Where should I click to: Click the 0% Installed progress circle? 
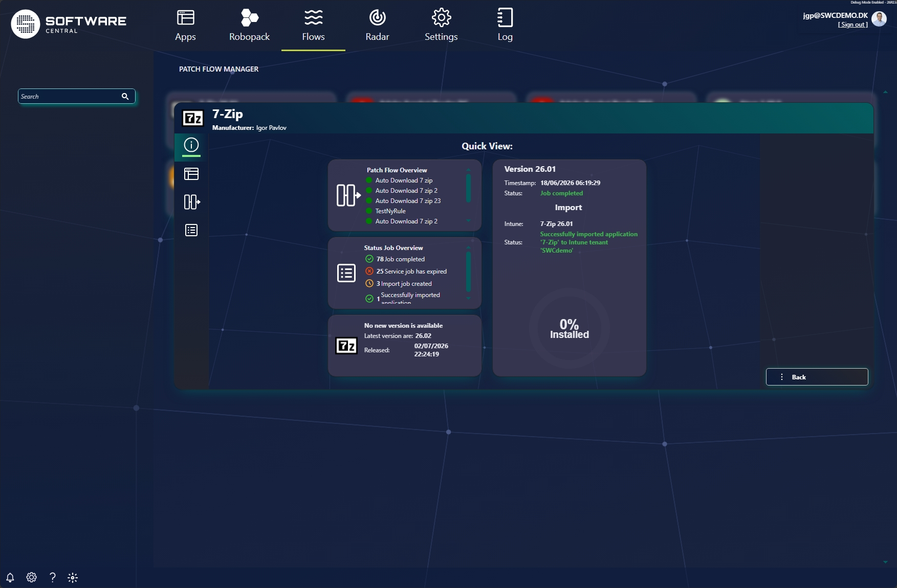[x=569, y=328]
